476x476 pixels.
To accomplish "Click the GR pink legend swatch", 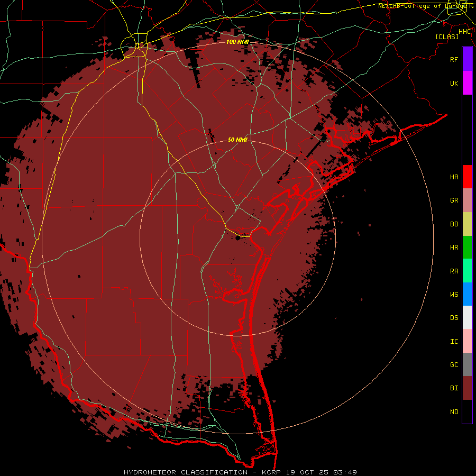I will click(x=467, y=200).
